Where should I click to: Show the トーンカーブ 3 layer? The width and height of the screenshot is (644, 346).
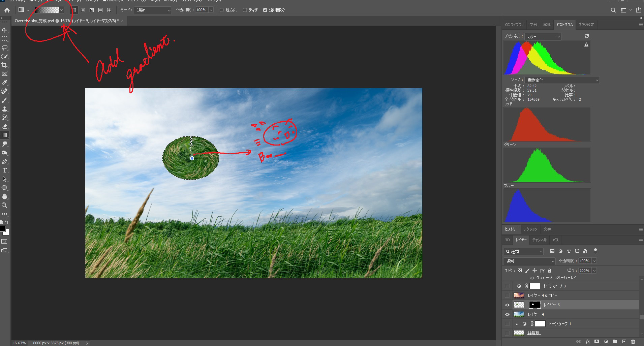(x=508, y=286)
